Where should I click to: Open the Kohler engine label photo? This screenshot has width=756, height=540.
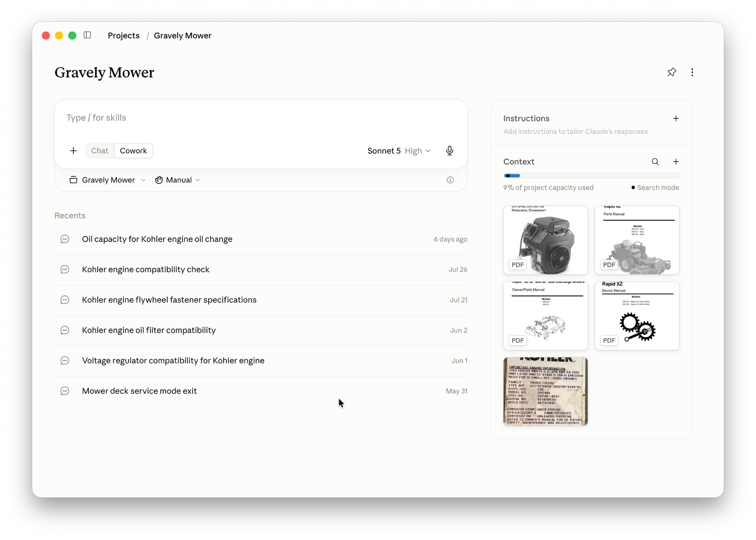pos(545,391)
